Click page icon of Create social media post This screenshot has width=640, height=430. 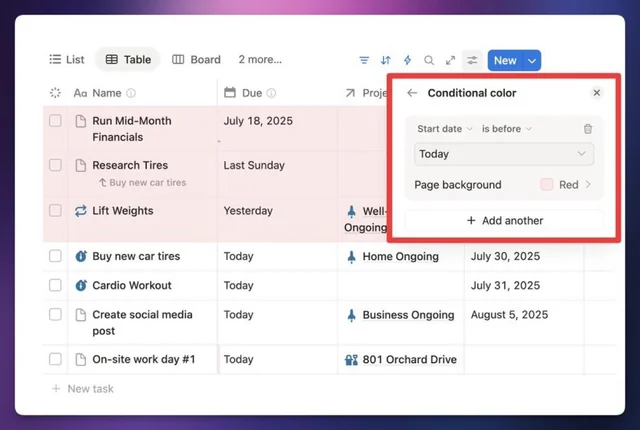[x=81, y=315]
